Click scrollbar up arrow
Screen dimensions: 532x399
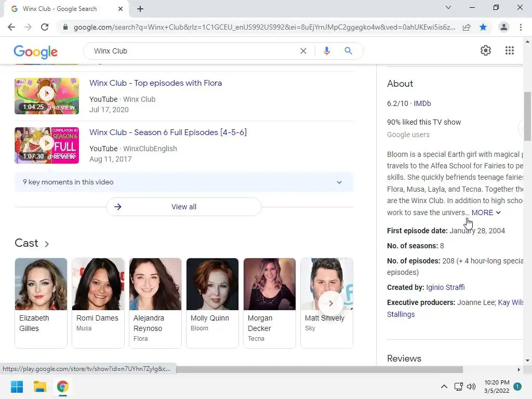527,42
